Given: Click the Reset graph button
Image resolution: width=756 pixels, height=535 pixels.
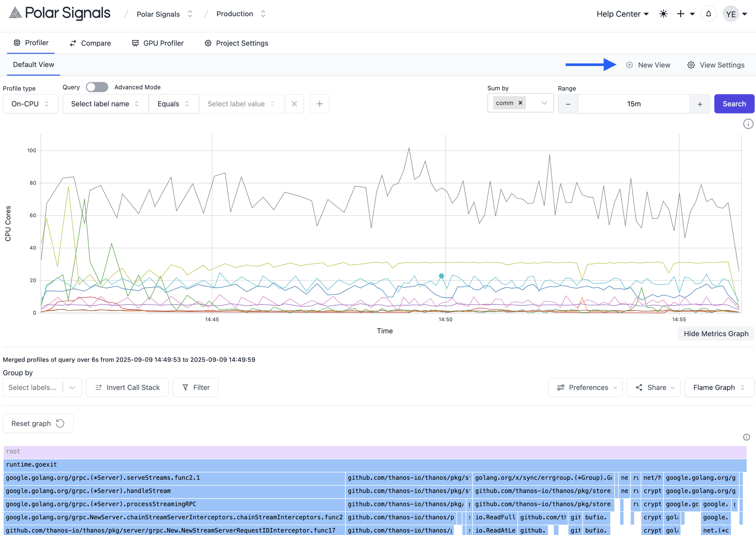Looking at the screenshot, I should tap(38, 423).
